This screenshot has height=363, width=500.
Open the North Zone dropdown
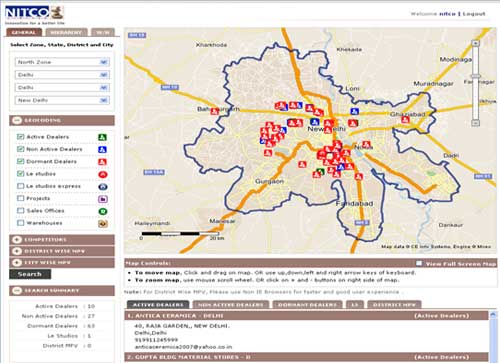click(62, 62)
